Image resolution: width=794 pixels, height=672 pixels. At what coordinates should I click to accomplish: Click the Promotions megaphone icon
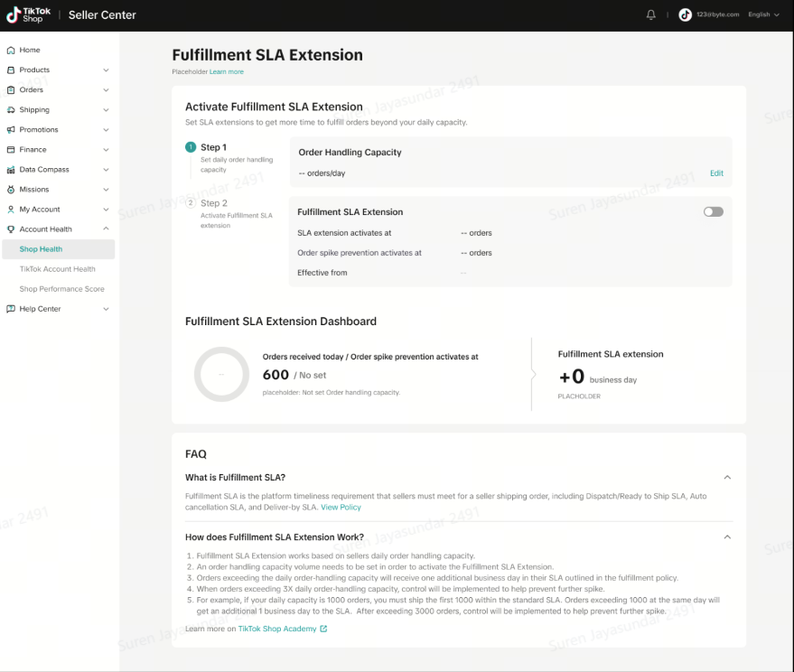click(11, 130)
